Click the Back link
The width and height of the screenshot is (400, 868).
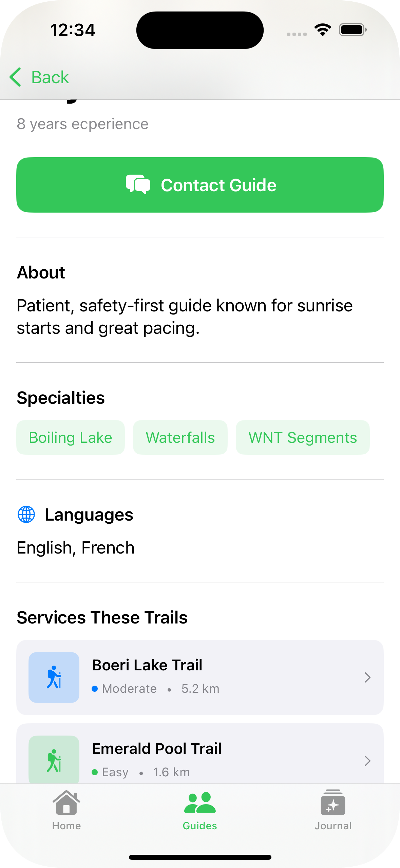click(50, 77)
